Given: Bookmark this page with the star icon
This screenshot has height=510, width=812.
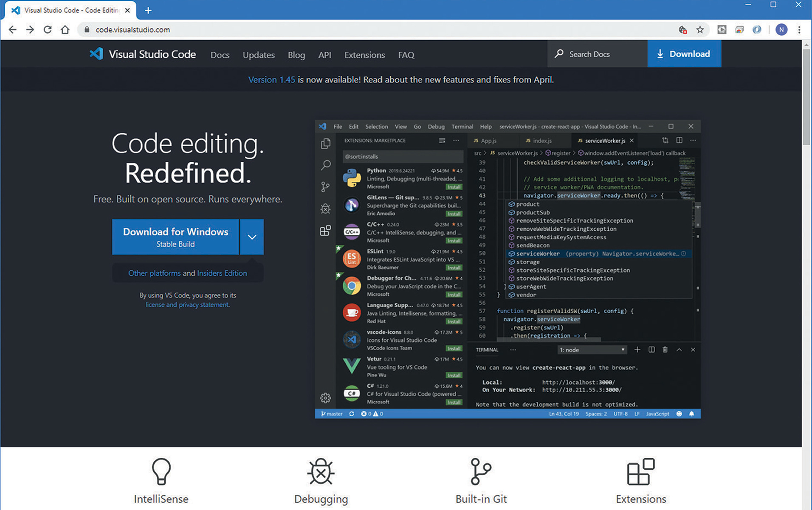Looking at the screenshot, I should point(700,30).
